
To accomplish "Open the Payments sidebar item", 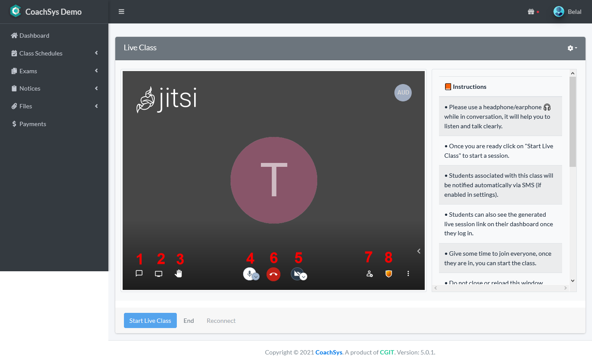I will pyautogui.click(x=33, y=124).
